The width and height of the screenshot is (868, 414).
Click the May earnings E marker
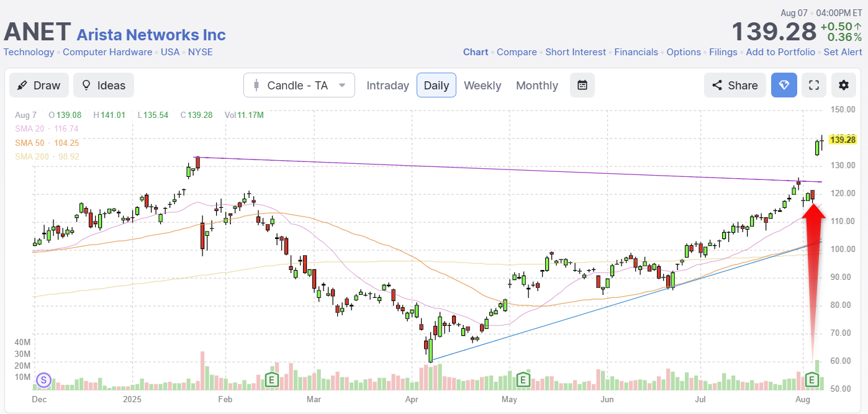pos(523,379)
